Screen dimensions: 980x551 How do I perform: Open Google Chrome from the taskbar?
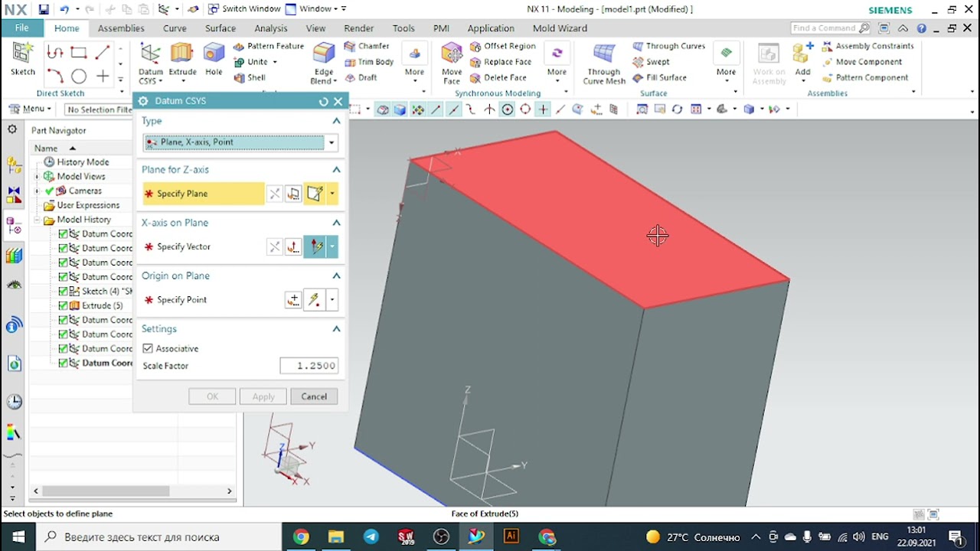tap(301, 536)
